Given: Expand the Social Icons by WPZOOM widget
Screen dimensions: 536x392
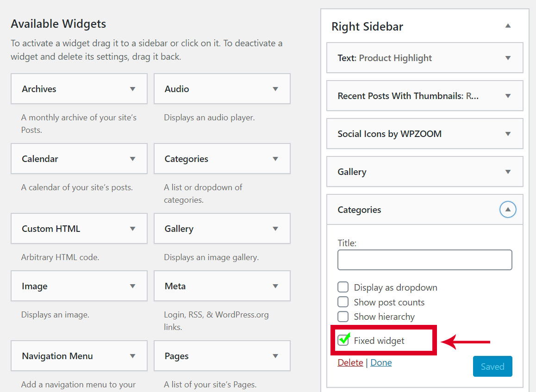Looking at the screenshot, I should (x=508, y=134).
